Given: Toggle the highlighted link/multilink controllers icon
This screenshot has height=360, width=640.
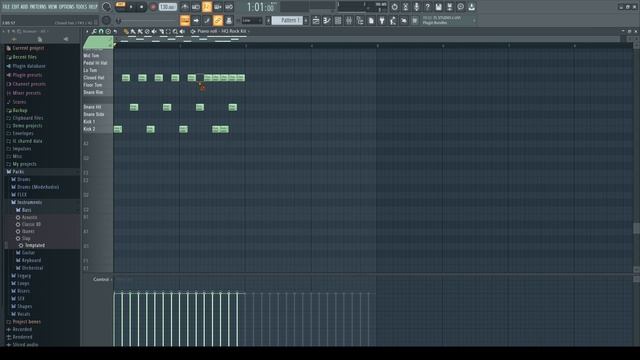Looking at the screenshot, I should 218,20.
